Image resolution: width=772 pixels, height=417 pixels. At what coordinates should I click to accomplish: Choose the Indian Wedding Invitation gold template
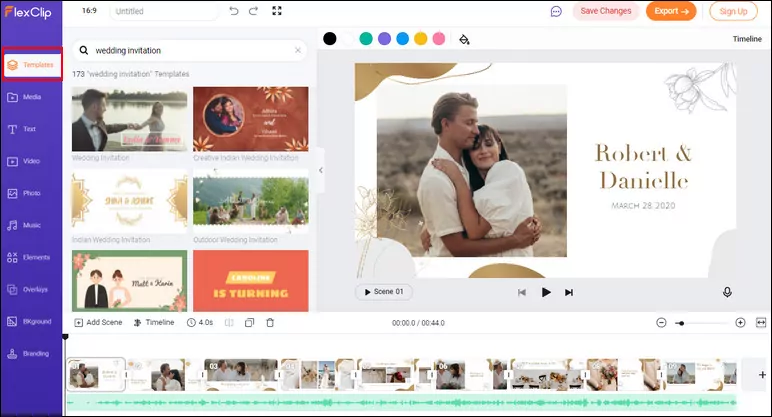pos(129,201)
